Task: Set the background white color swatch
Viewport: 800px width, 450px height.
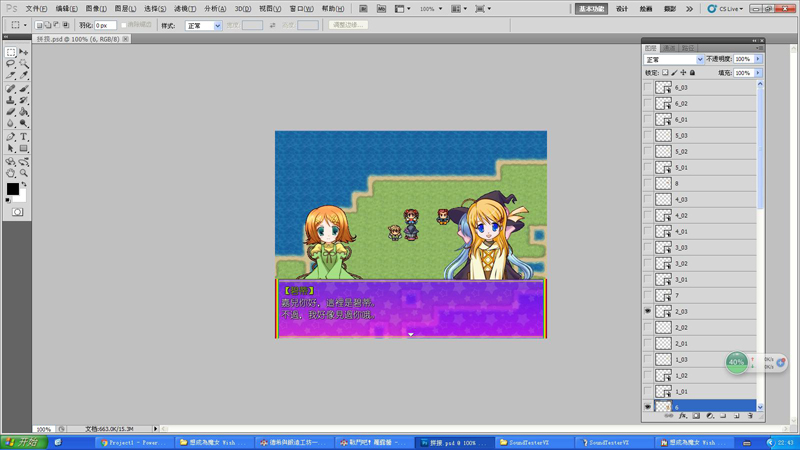Action: point(22,197)
